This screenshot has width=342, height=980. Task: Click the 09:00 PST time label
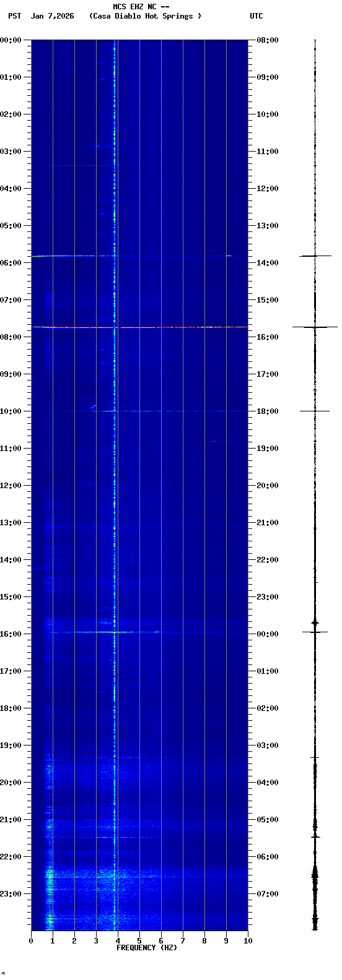(x=11, y=374)
